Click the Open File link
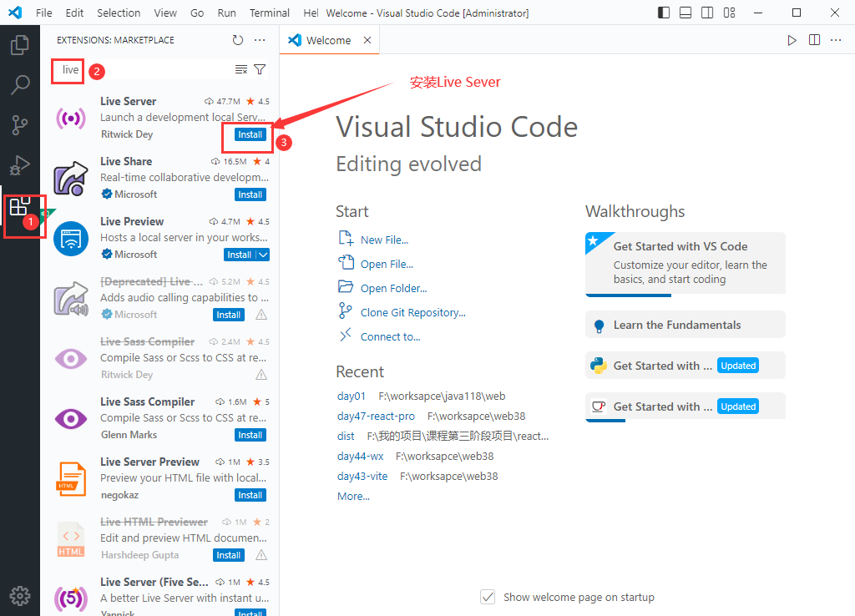Viewport: 855px width, 616px height. [387, 264]
